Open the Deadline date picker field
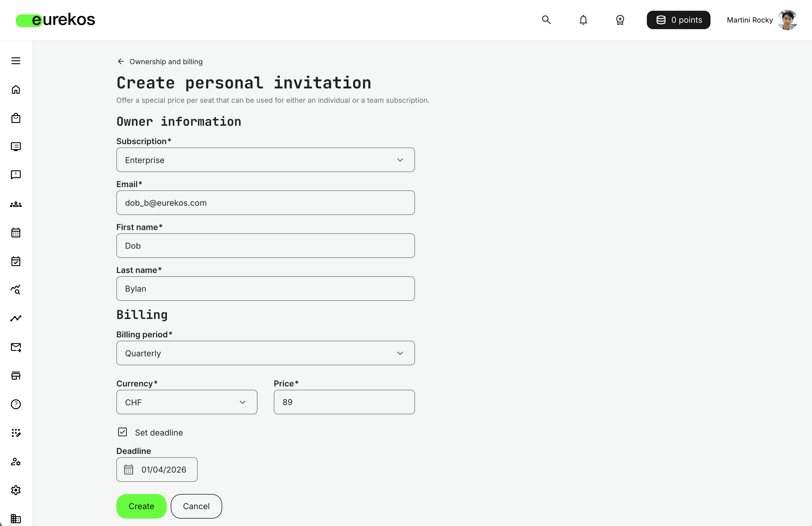This screenshot has height=526, width=812. (157, 469)
